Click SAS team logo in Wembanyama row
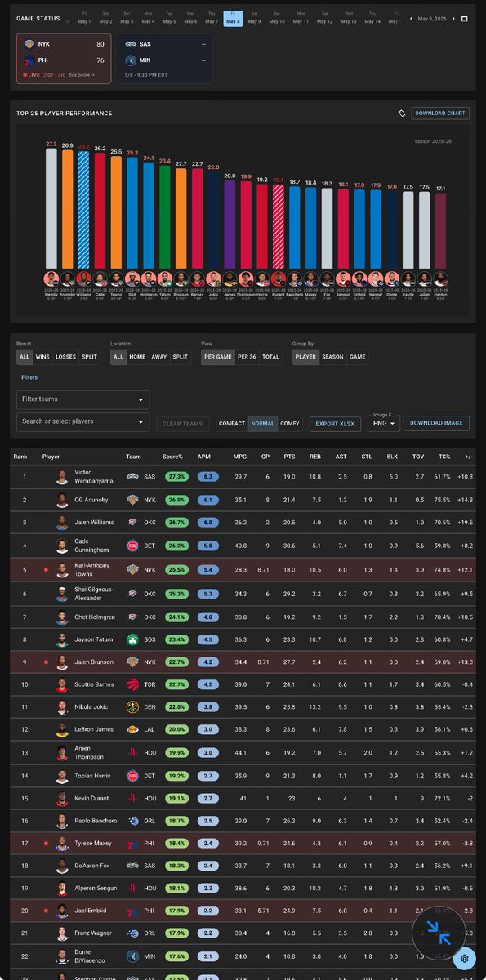The height and width of the screenshot is (980, 486). click(x=132, y=476)
